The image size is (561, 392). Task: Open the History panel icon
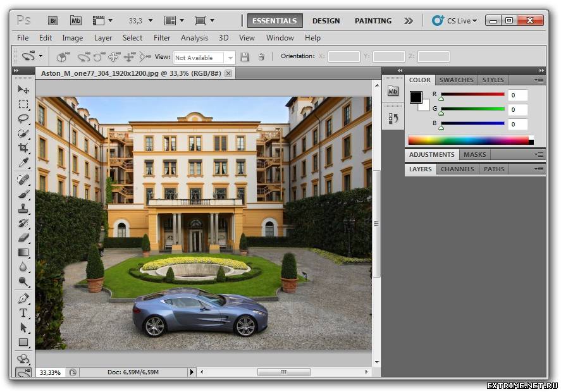[x=393, y=118]
